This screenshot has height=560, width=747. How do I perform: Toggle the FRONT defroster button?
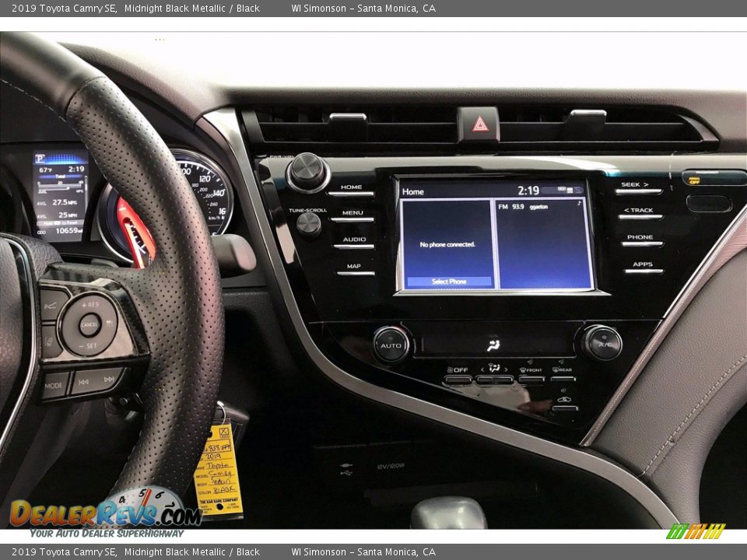[531, 374]
